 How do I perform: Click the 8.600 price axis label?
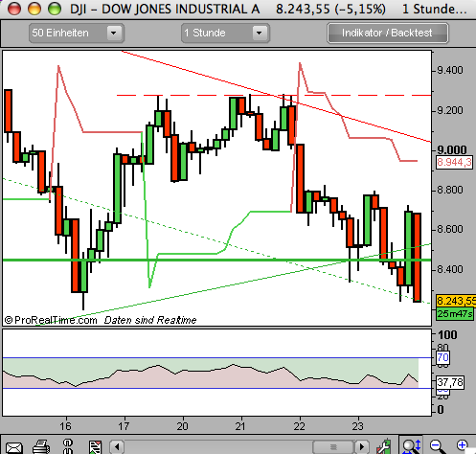point(450,229)
